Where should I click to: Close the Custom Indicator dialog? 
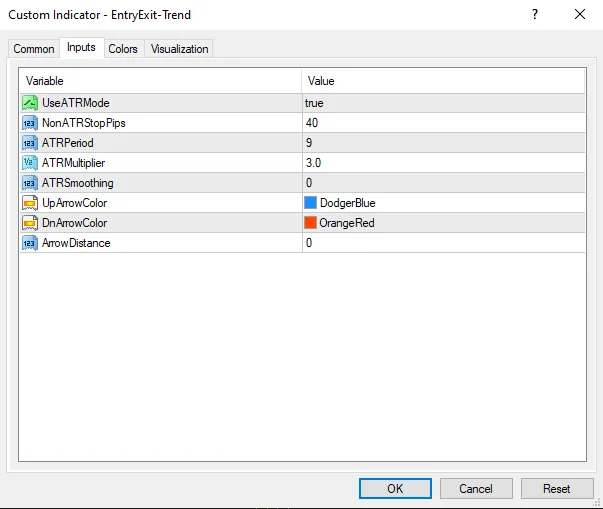click(x=580, y=15)
